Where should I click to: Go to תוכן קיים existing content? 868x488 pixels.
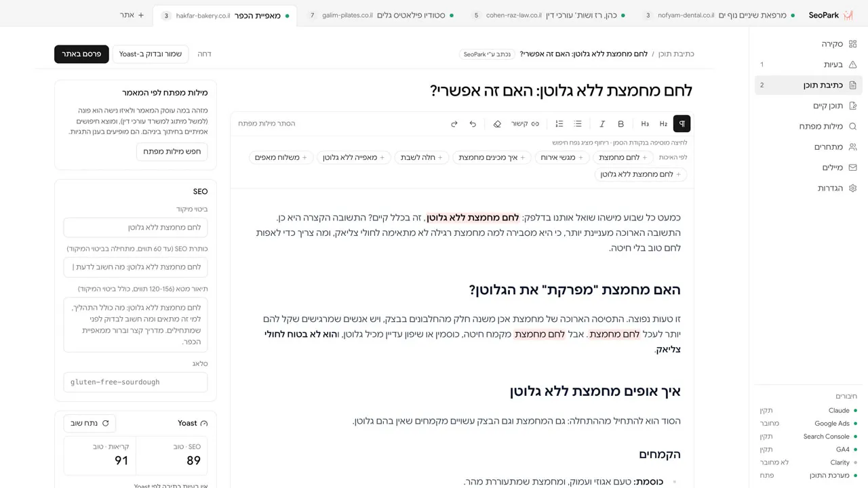[808, 106]
